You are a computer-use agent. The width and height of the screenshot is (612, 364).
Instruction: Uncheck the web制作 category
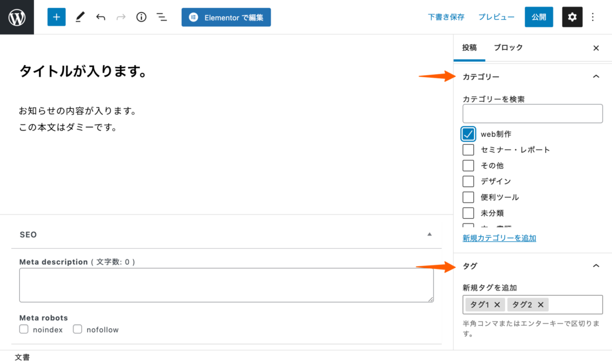pyautogui.click(x=469, y=134)
